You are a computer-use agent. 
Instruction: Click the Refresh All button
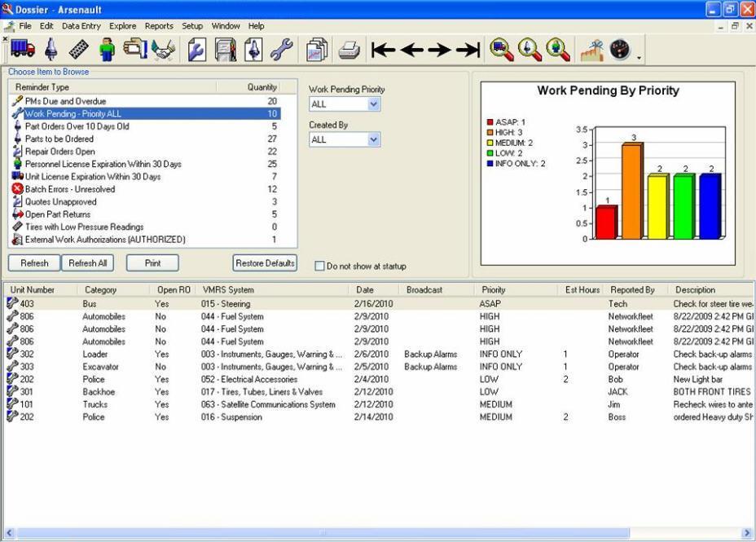click(x=88, y=263)
